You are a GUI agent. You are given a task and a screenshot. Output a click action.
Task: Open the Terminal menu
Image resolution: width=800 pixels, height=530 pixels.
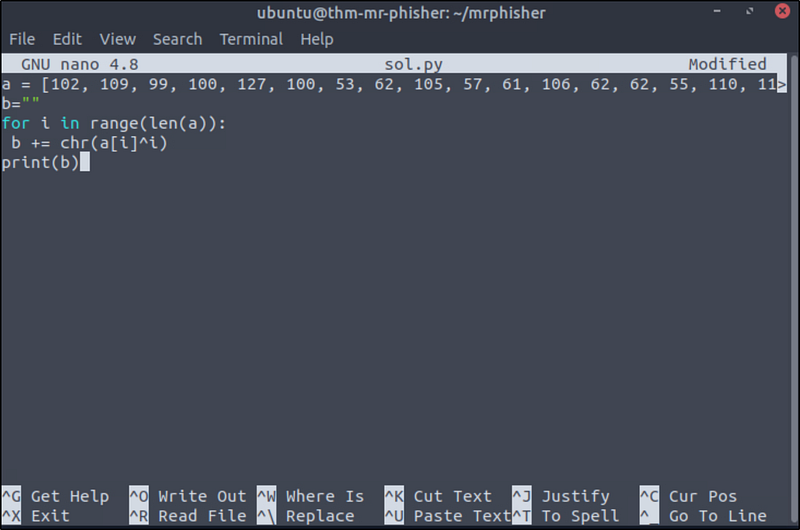(251, 39)
